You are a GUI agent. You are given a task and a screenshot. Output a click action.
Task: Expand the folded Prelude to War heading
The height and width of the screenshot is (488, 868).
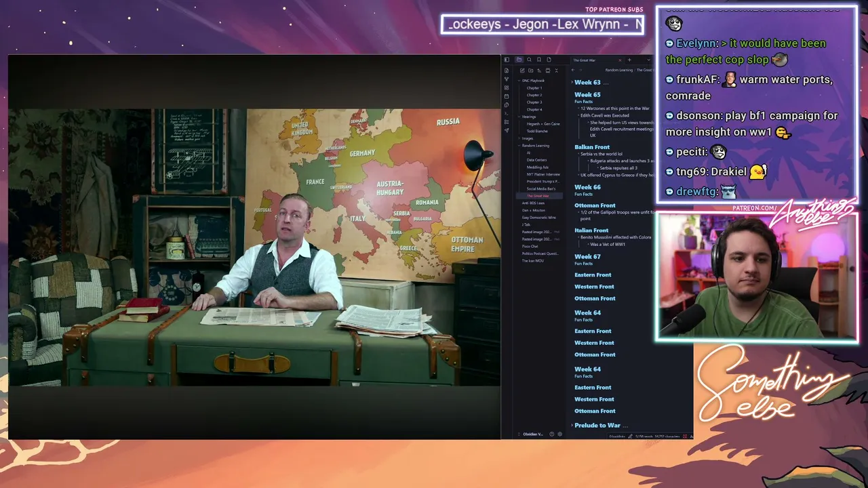[572, 425]
